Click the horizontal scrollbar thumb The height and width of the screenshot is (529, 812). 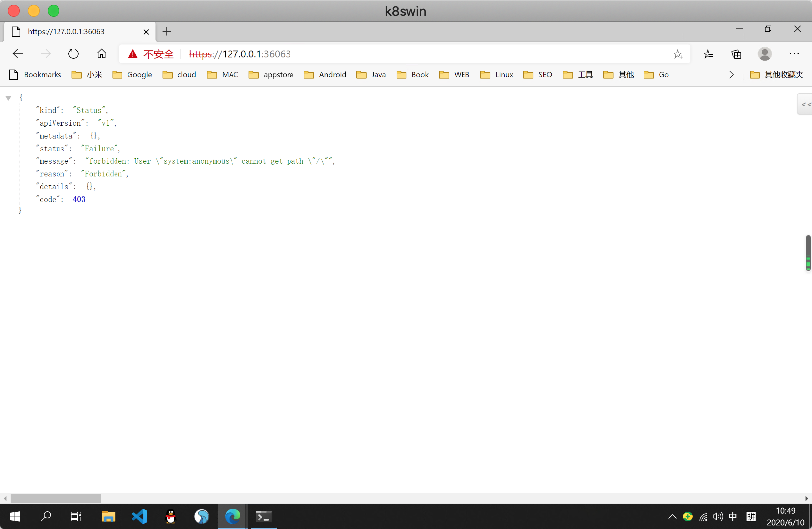click(x=56, y=498)
